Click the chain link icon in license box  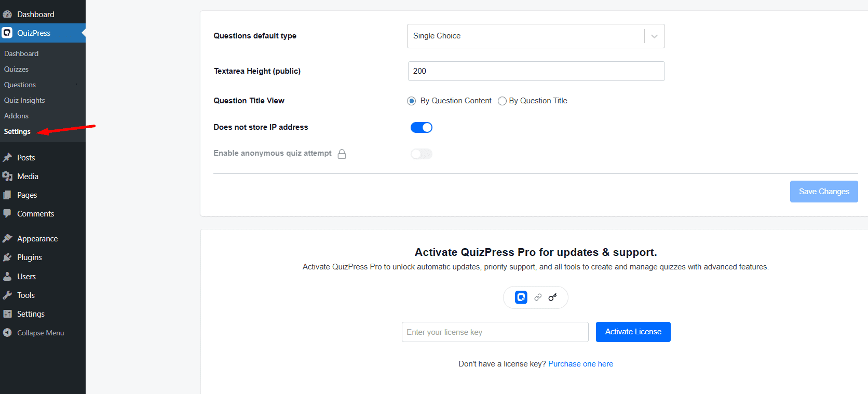click(x=538, y=297)
